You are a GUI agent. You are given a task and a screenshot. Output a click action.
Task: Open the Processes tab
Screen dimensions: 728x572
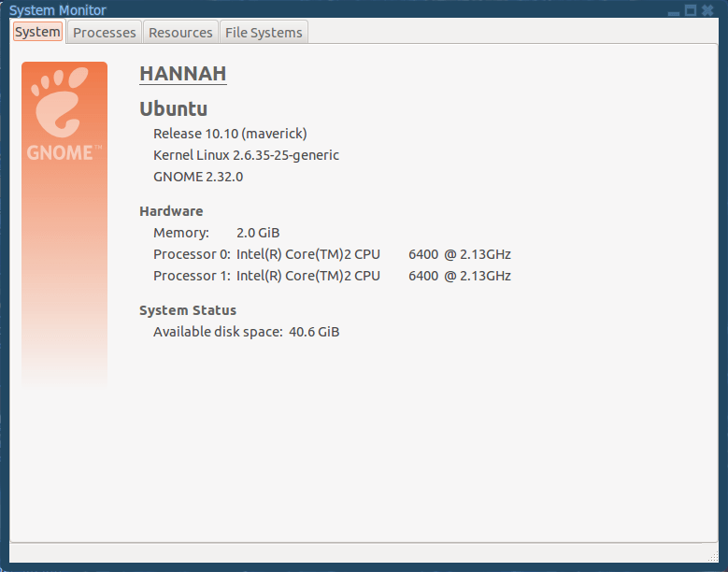click(105, 33)
